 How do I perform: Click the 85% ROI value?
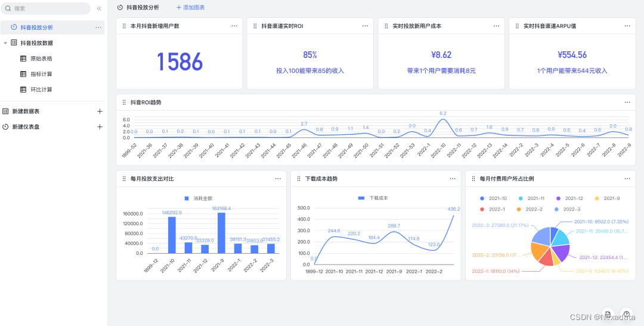[310, 55]
